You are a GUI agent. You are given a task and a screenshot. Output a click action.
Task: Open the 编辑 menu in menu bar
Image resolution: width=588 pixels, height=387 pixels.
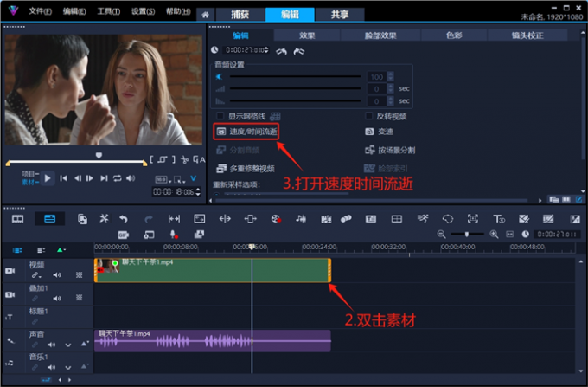coord(74,11)
